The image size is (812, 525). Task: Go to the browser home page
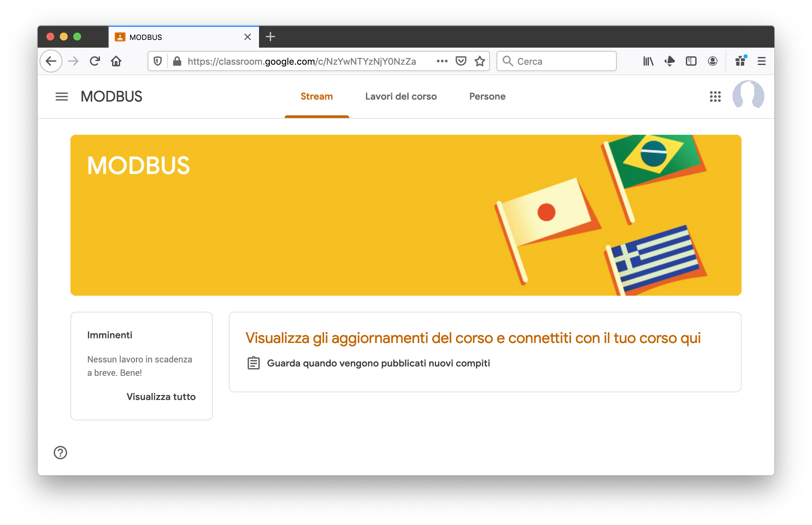coord(116,61)
